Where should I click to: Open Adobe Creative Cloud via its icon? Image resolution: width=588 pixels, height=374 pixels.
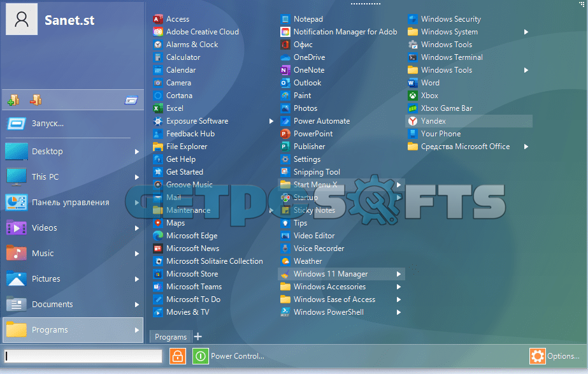pos(158,32)
